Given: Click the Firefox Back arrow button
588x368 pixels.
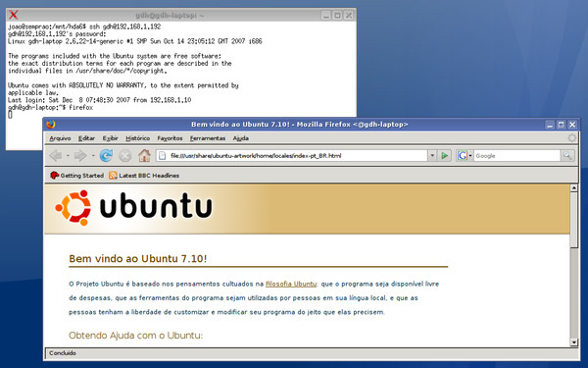Looking at the screenshot, I should click(56, 155).
